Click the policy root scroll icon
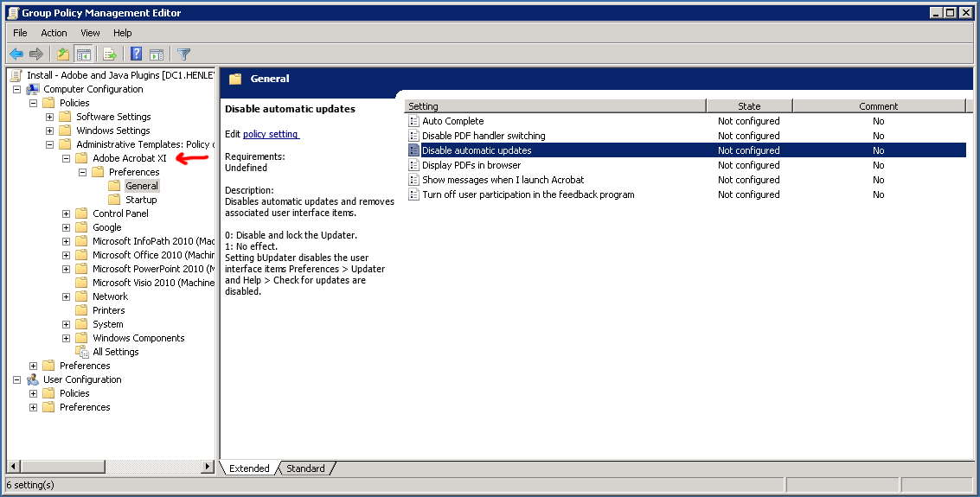Image resolution: width=980 pixels, height=497 pixels. pyautogui.click(x=16, y=75)
